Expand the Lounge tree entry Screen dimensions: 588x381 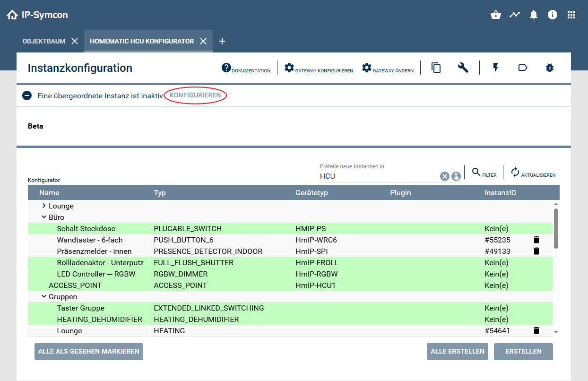tap(43, 206)
